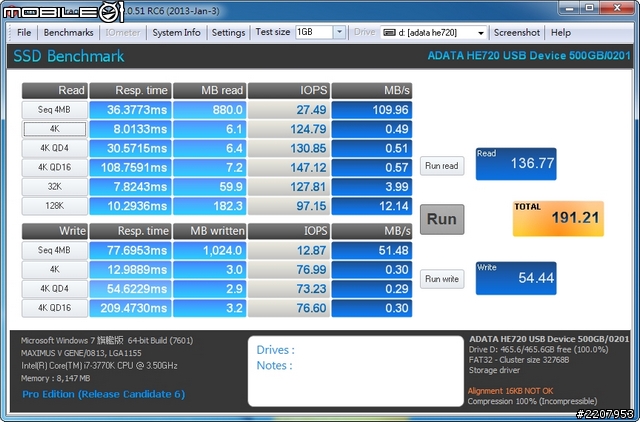Click the drive icon in drive selector

tap(389, 33)
